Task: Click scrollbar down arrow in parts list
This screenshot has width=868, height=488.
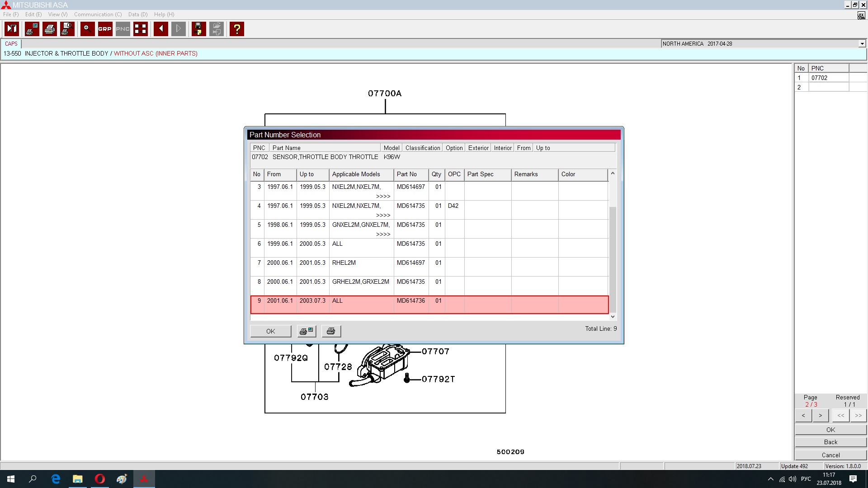Action: [x=613, y=317]
